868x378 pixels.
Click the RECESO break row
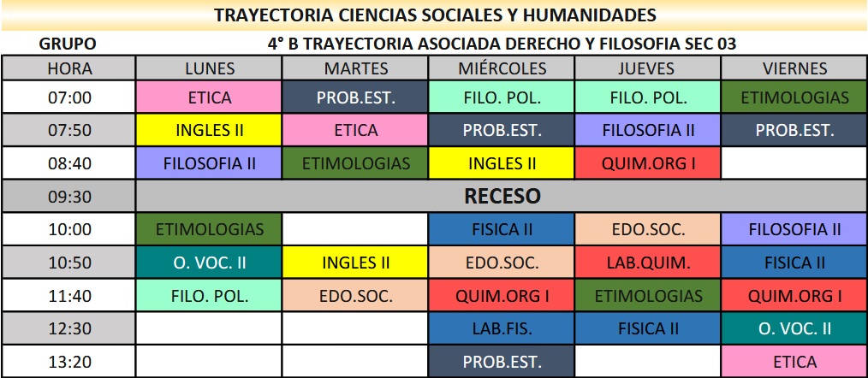pyautogui.click(x=502, y=197)
